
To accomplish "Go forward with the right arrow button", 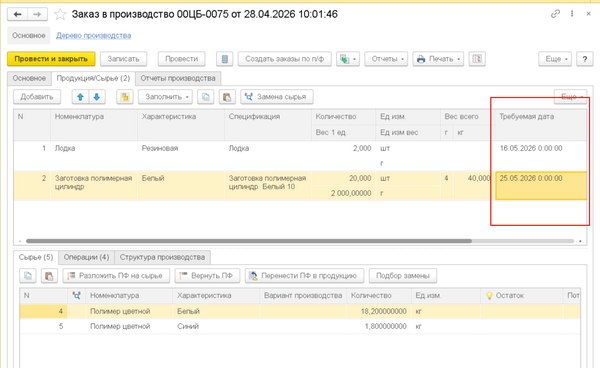I will (37, 15).
